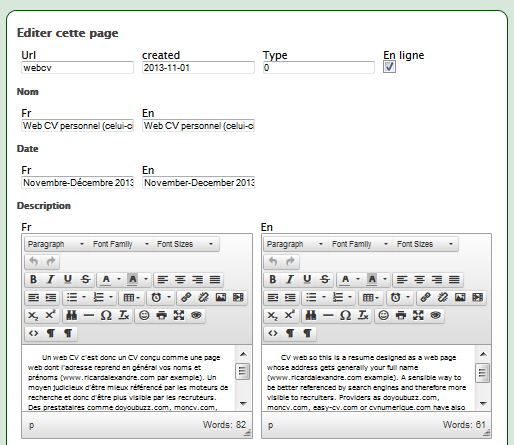Insert image in the Fr editor
The height and width of the screenshot is (445, 514).
pos(221,297)
